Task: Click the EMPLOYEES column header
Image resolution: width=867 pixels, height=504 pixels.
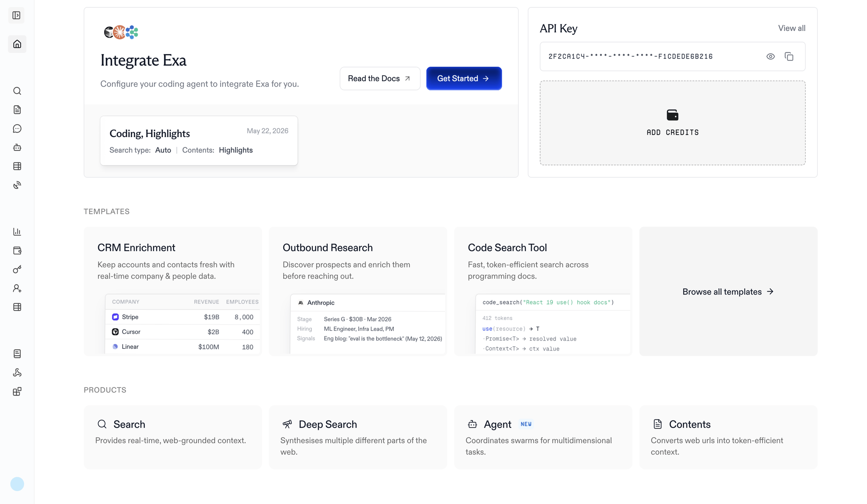Action: [x=242, y=302]
